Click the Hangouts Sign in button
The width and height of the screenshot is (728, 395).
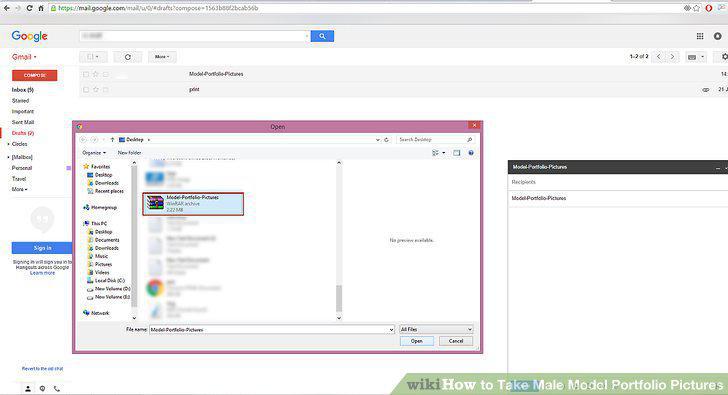[x=42, y=248]
